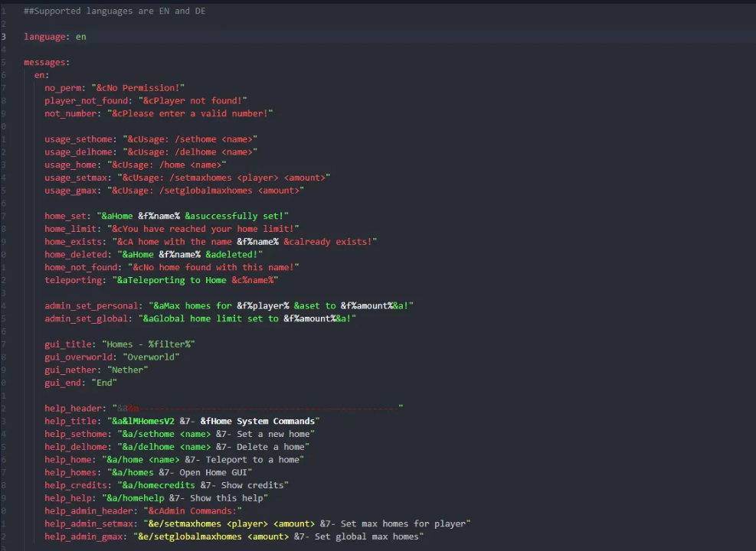Click the "help_admin_header" key
Screen dimensions: 756x551
pos(88,511)
